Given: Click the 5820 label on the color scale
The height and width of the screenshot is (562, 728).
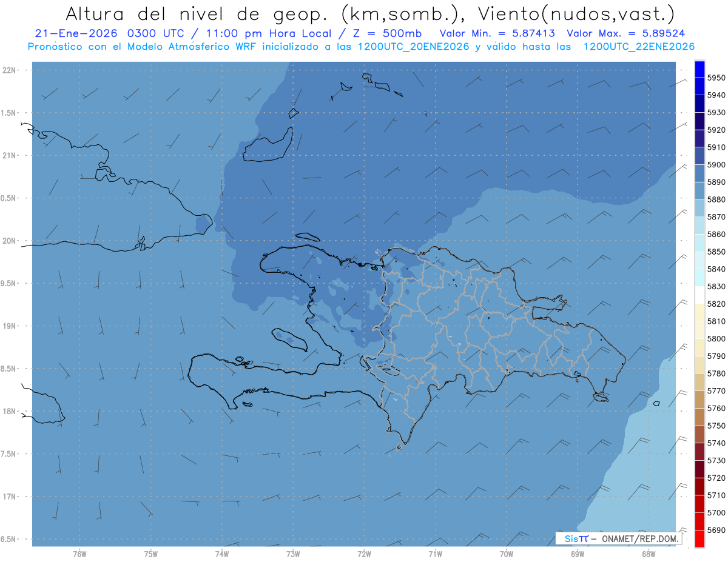Looking at the screenshot, I should (x=716, y=304).
